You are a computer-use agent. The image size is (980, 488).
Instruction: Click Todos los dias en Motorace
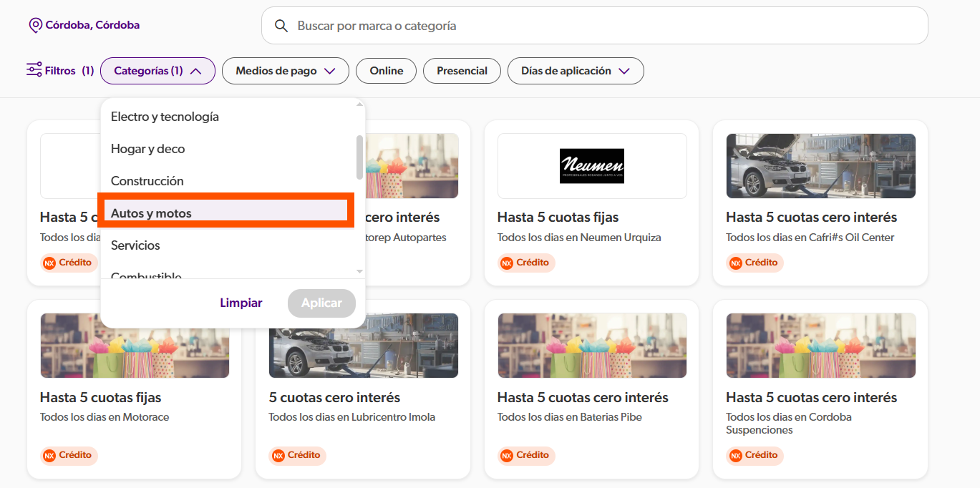coord(105,417)
